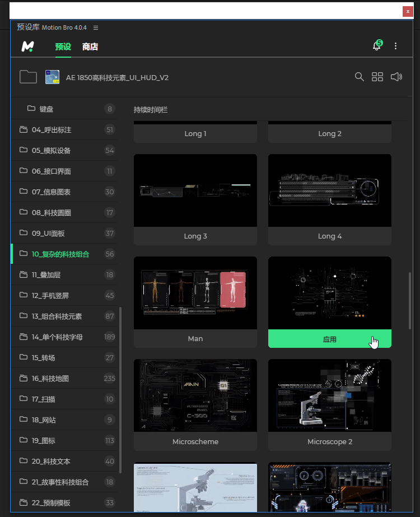Expand the 22_预制模板 folder

coord(64,502)
